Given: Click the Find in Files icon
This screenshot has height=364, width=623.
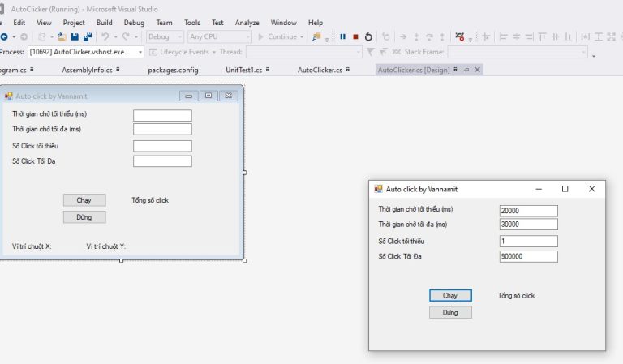Looking at the screenshot, I should (316, 37).
